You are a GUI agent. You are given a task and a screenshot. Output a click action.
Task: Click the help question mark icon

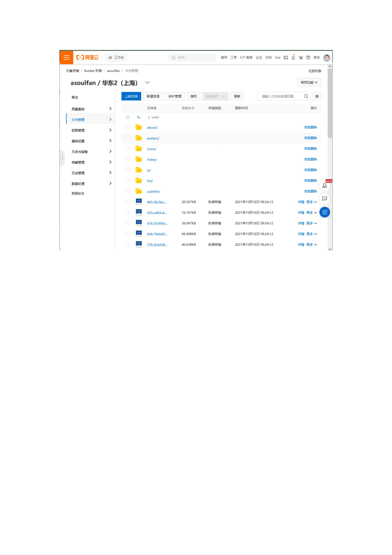(308, 58)
